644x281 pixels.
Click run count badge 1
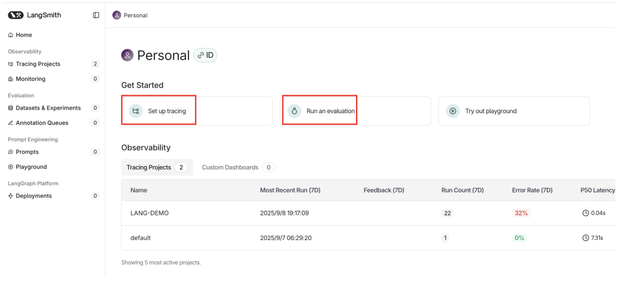click(445, 238)
